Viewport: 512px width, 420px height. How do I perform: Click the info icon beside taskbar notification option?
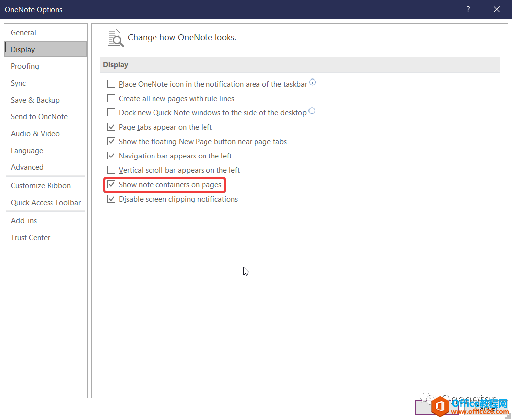tap(312, 82)
